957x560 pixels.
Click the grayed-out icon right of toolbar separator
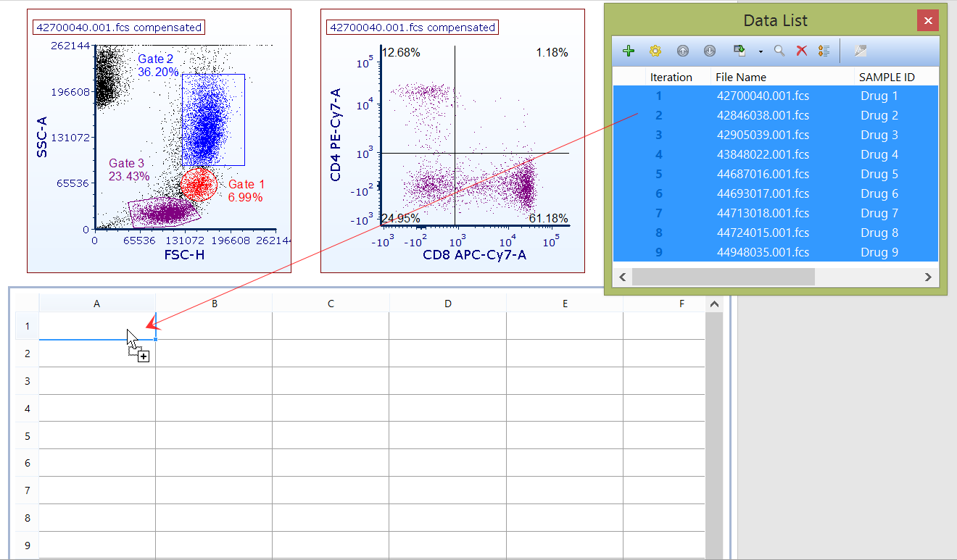coord(861,51)
